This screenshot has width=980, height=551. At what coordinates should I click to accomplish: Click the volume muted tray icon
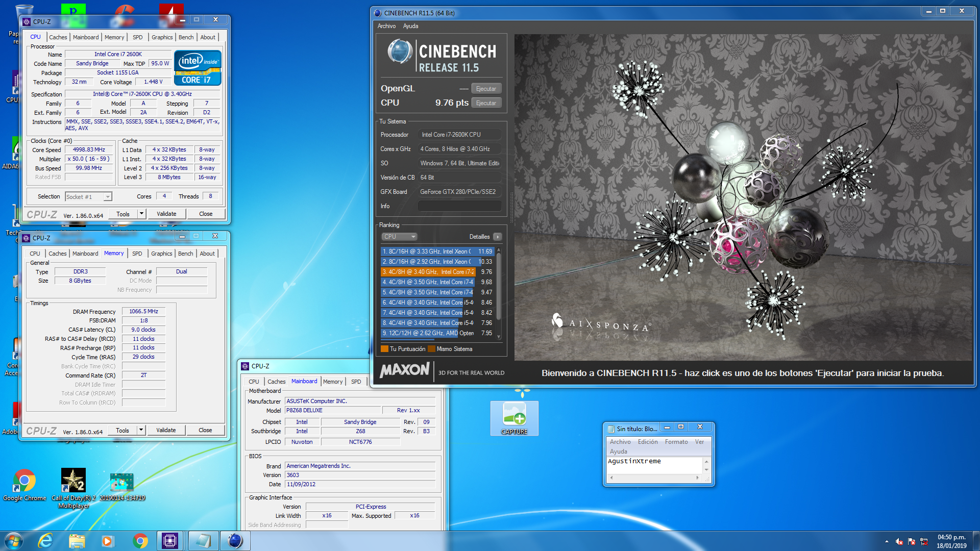[x=899, y=541]
